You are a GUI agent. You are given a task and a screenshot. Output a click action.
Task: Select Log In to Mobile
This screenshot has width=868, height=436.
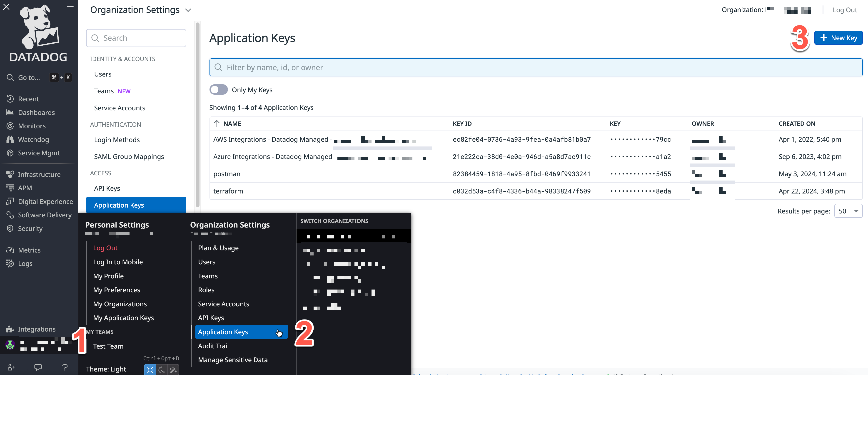[x=118, y=262]
